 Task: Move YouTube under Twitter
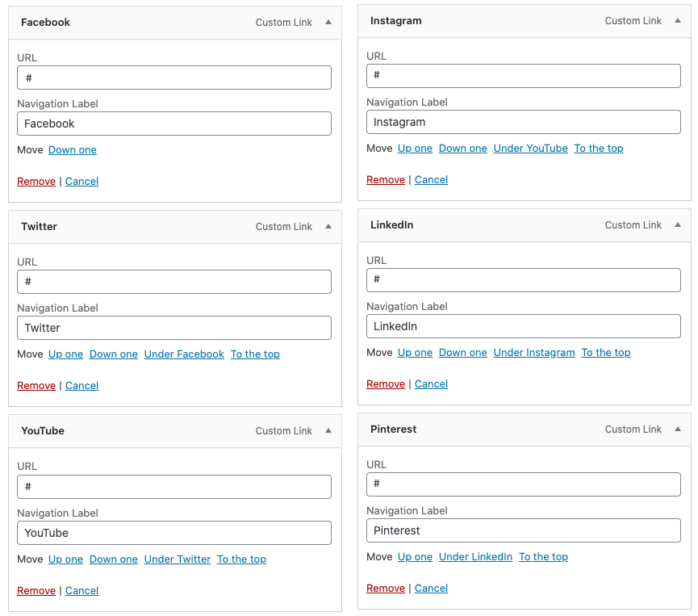(178, 559)
